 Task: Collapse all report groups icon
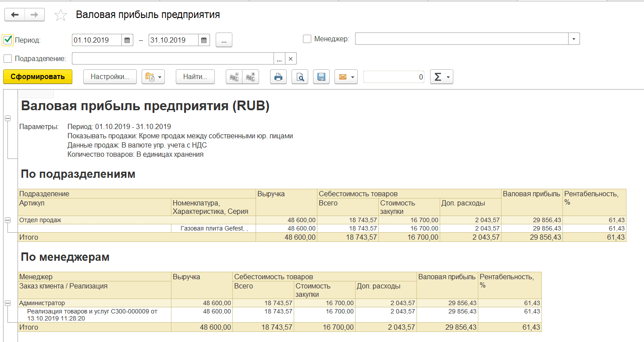pyautogui.click(x=234, y=77)
